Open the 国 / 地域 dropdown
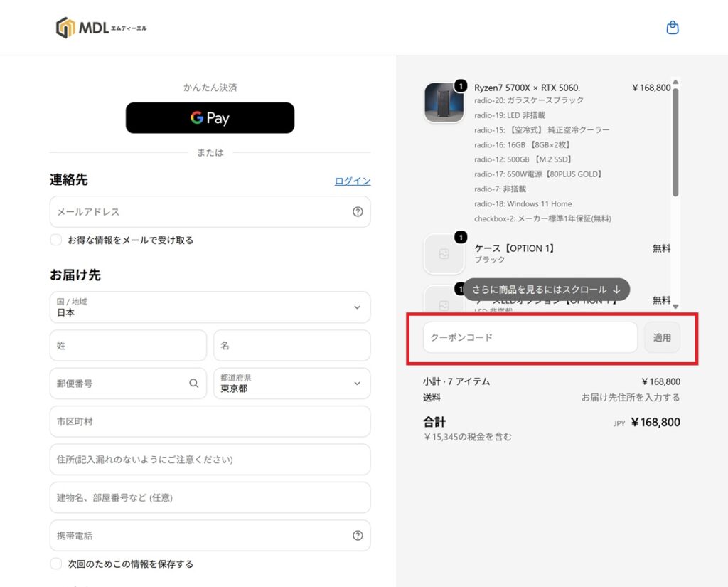Image resolution: width=728 pixels, height=587 pixels. [210, 307]
